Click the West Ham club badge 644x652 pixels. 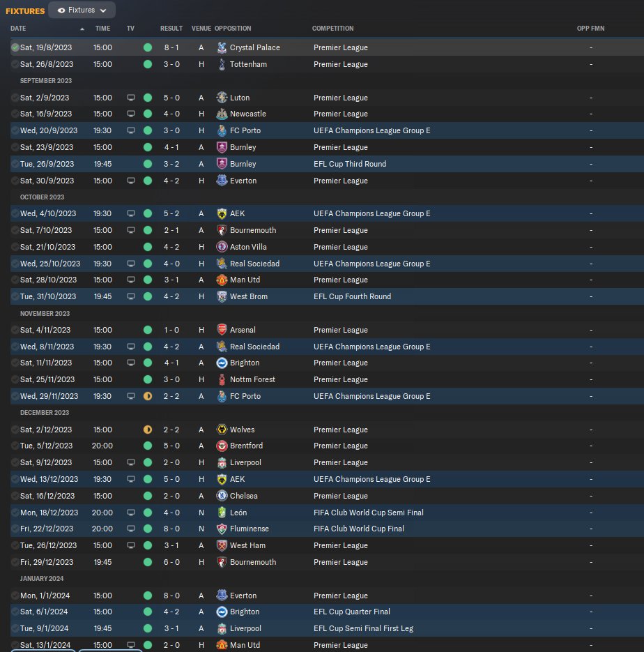tap(222, 545)
